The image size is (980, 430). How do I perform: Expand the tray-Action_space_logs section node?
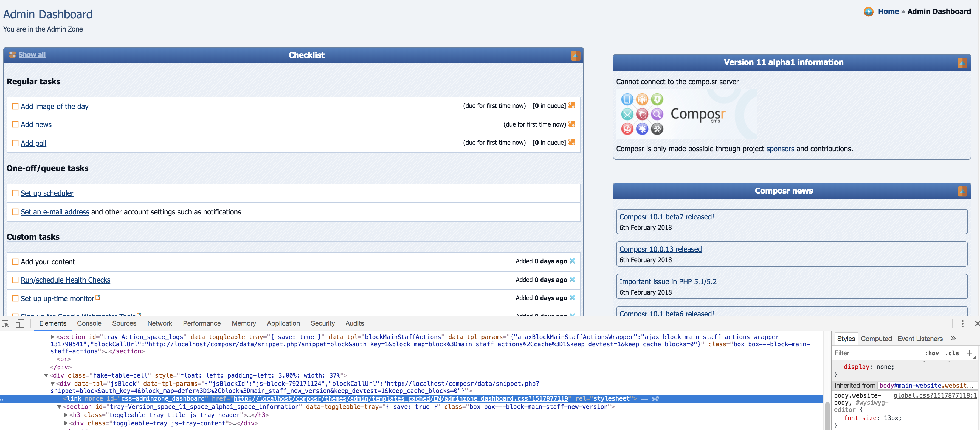(x=53, y=337)
